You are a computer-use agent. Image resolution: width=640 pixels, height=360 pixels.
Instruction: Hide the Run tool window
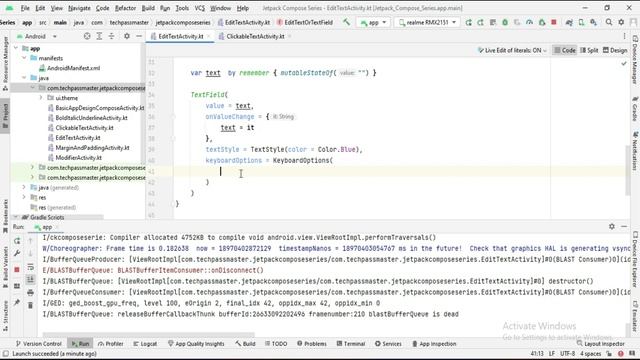[624, 227]
